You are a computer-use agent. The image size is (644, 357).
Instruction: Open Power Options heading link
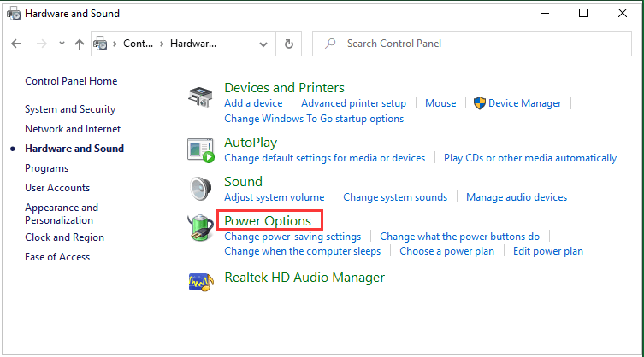[x=268, y=220]
